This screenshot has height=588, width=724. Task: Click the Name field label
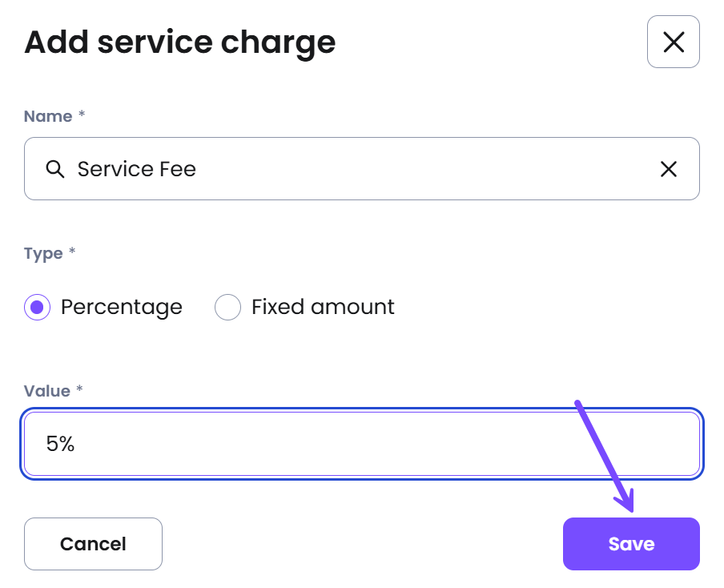pos(48,116)
